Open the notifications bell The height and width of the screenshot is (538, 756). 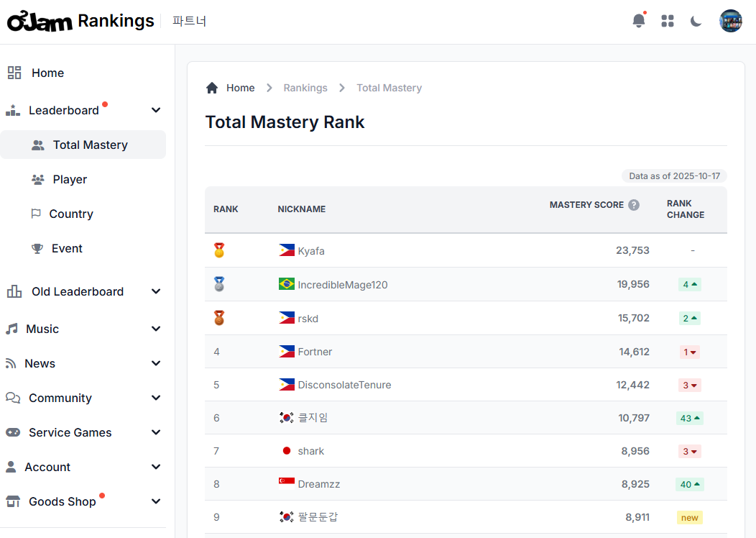(638, 21)
